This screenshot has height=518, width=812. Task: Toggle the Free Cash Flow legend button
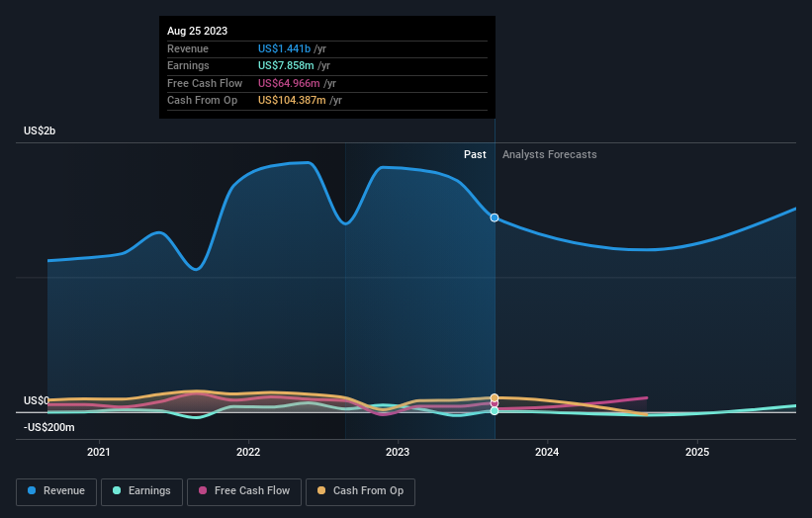[244, 491]
